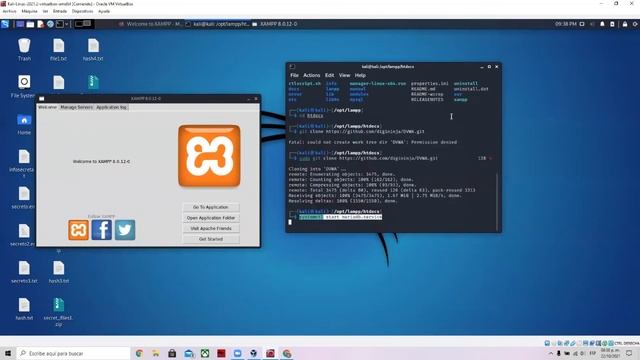
Task: Click the highlighted systemctl start mariadb command text
Action: click(x=340, y=217)
